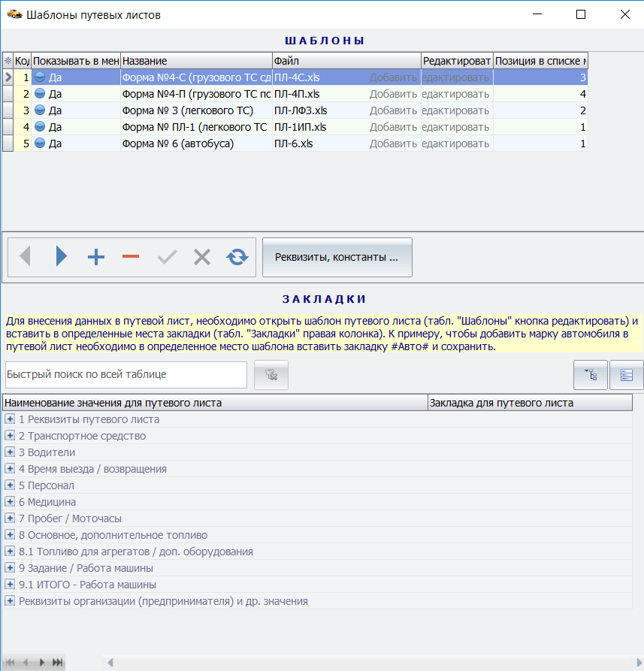Click Добавить for ПЛ-4С.xls file
The image size is (644, 671).
point(393,77)
